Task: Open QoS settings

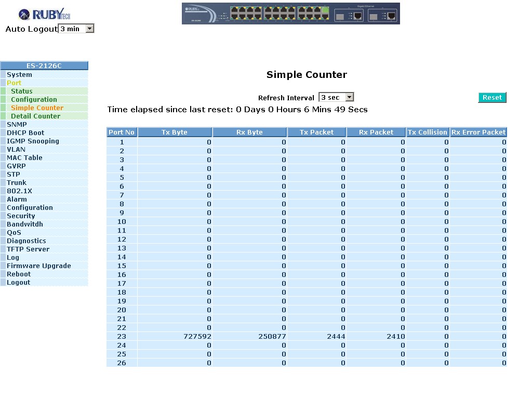Action: pos(14,232)
